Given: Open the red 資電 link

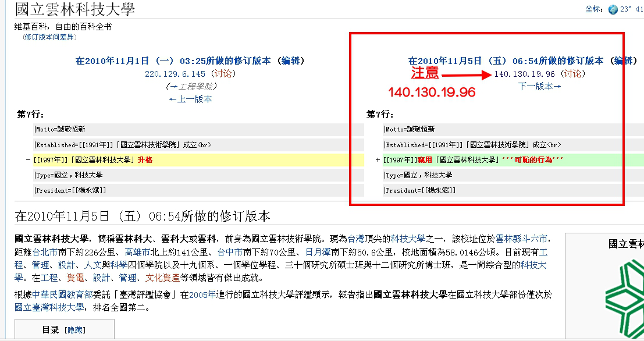Looking at the screenshot, I should [75, 278].
